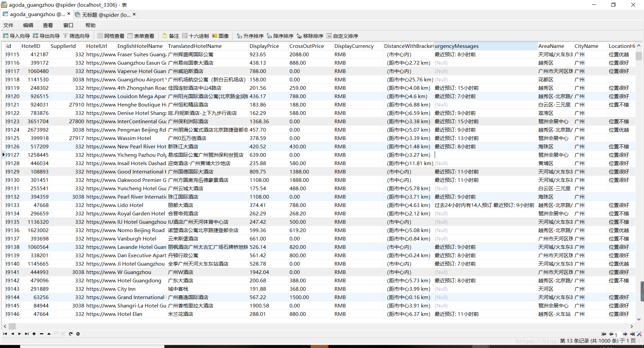Sort ascending with 升序排序
Image resolution: width=644 pixels, height=348 pixels.
[x=250, y=36]
